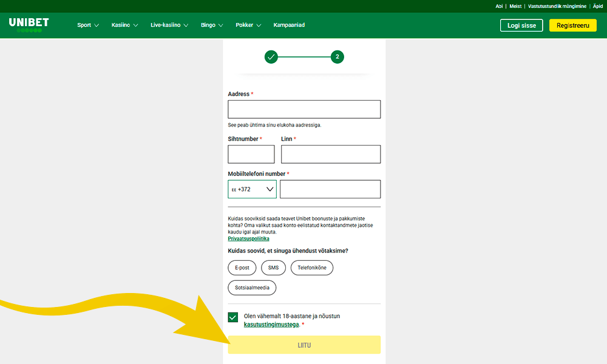Uncheck the 18-aastane age confirmation checkbox

233,317
